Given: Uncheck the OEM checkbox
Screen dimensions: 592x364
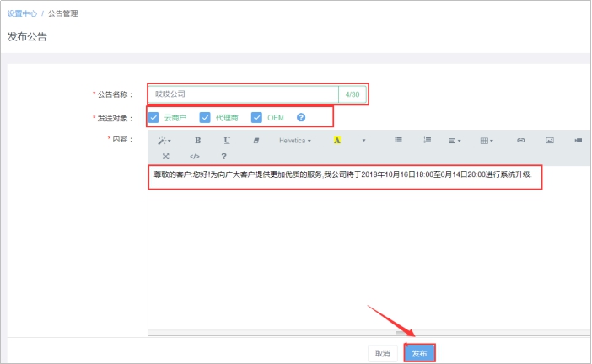Looking at the screenshot, I should (256, 118).
